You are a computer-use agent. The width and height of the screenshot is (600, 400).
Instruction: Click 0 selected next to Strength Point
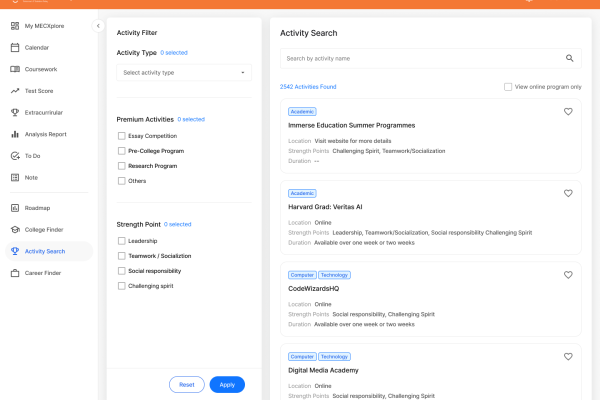[x=178, y=224]
